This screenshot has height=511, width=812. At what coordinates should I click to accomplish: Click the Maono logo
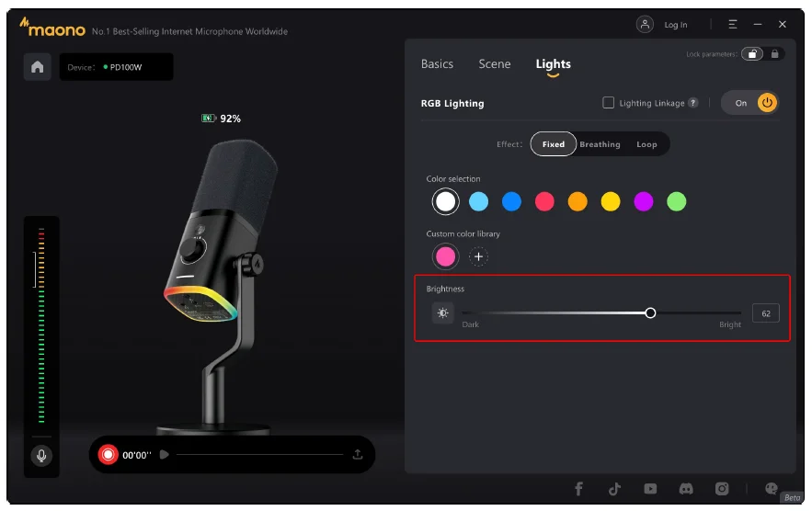click(x=51, y=28)
